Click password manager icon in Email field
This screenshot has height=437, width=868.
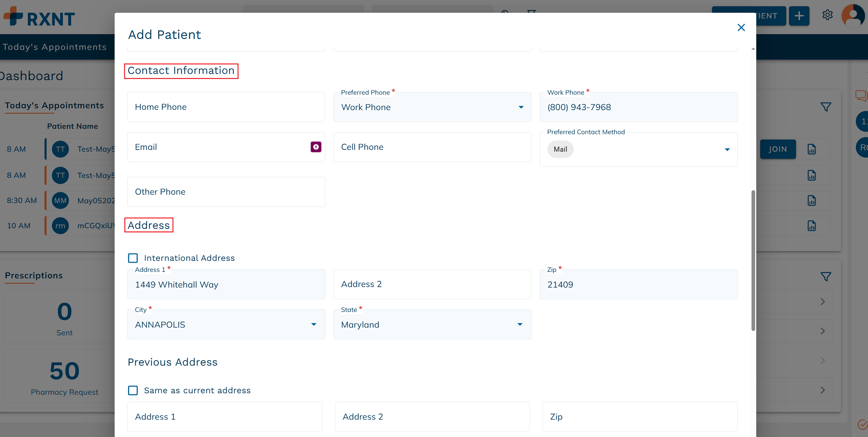[x=316, y=147]
